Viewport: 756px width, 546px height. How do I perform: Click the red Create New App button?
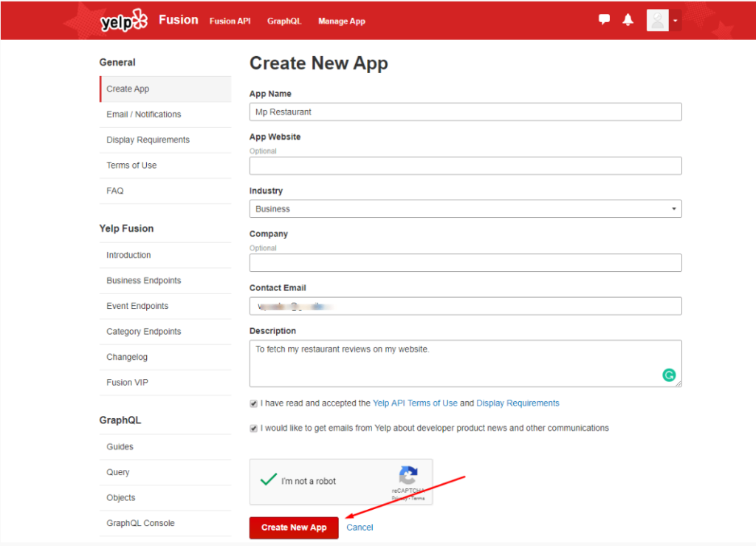[x=294, y=528]
